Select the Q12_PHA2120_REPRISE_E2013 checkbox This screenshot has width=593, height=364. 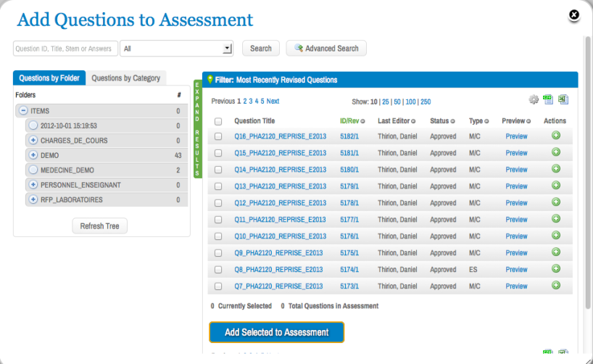pyautogui.click(x=218, y=203)
